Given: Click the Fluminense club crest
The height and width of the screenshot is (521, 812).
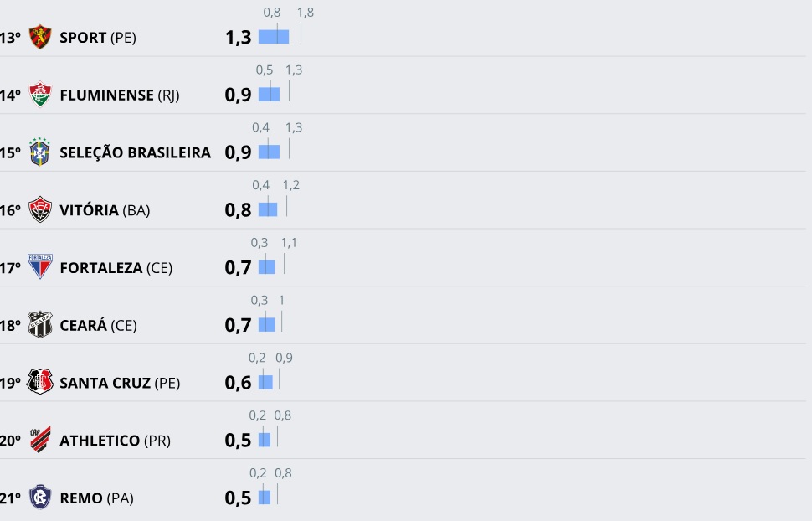Looking at the screenshot, I should [x=40, y=95].
